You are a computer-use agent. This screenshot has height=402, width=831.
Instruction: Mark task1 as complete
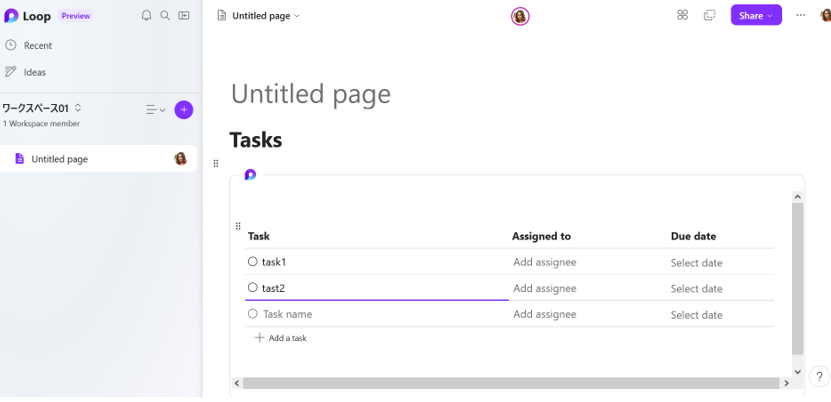click(253, 262)
